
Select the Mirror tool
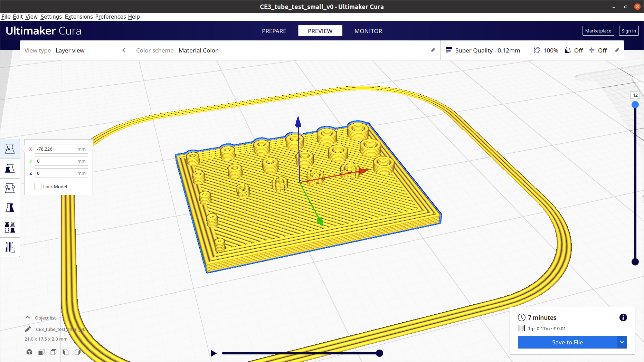(10, 208)
